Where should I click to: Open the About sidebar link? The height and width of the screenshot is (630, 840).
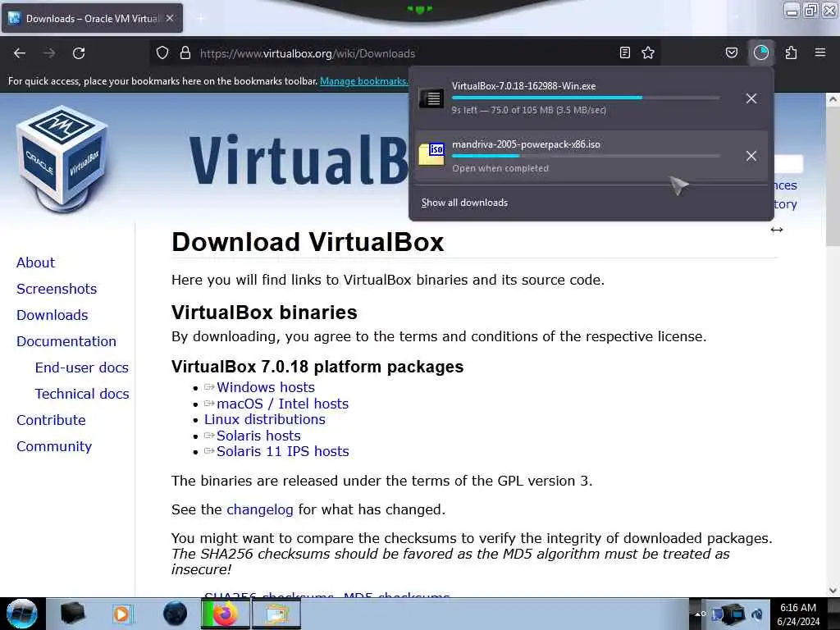coord(35,262)
